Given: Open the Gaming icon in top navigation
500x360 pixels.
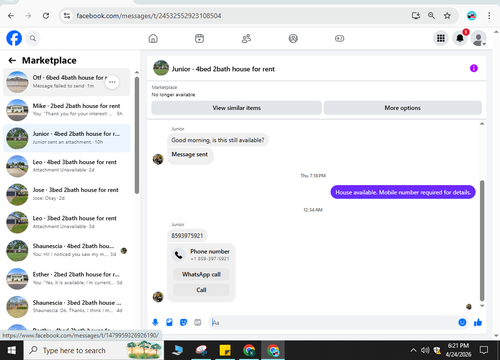Looking at the screenshot, I should point(339,39).
